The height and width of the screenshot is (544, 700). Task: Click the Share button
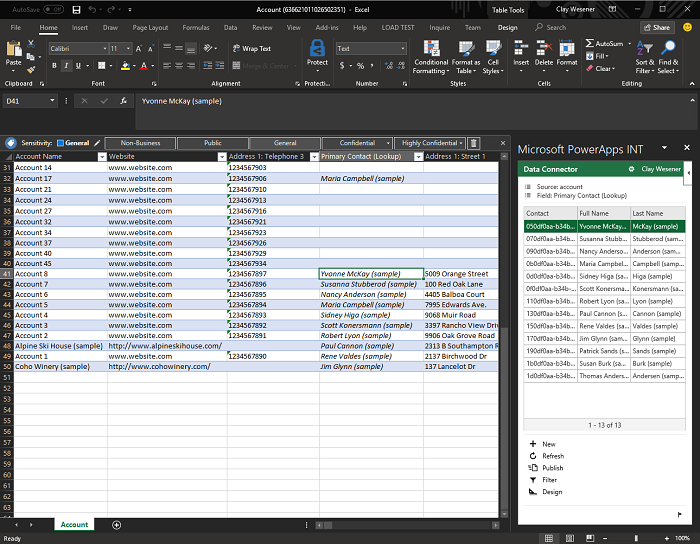pyautogui.click(x=656, y=28)
